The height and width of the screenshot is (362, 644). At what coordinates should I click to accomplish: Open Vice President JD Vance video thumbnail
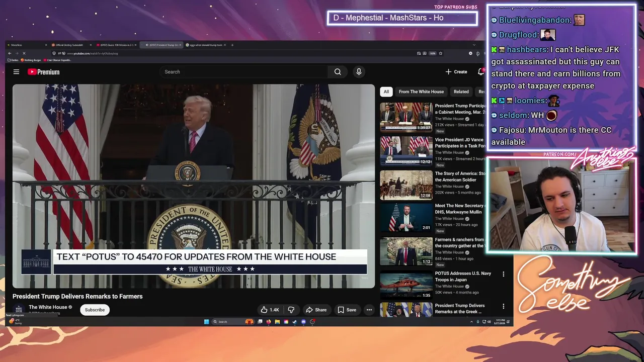pyautogui.click(x=406, y=151)
